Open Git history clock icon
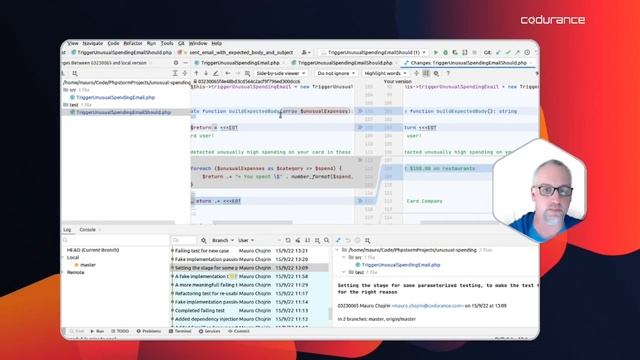640x360 pixels. (x=527, y=52)
